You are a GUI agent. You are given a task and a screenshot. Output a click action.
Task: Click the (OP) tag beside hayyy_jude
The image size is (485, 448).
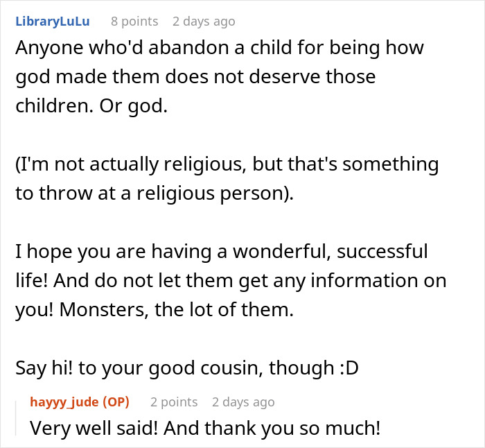[112, 402]
